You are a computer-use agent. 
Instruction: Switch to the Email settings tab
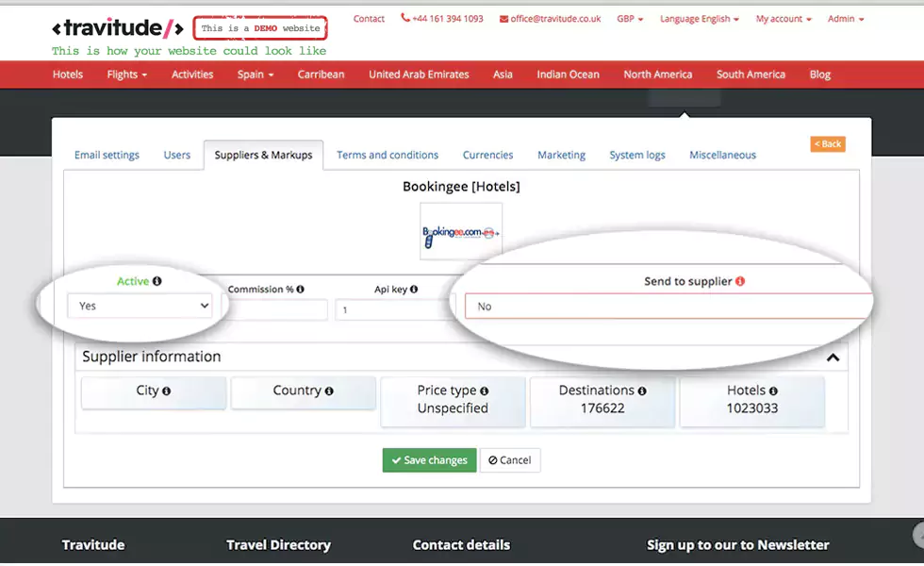click(107, 155)
